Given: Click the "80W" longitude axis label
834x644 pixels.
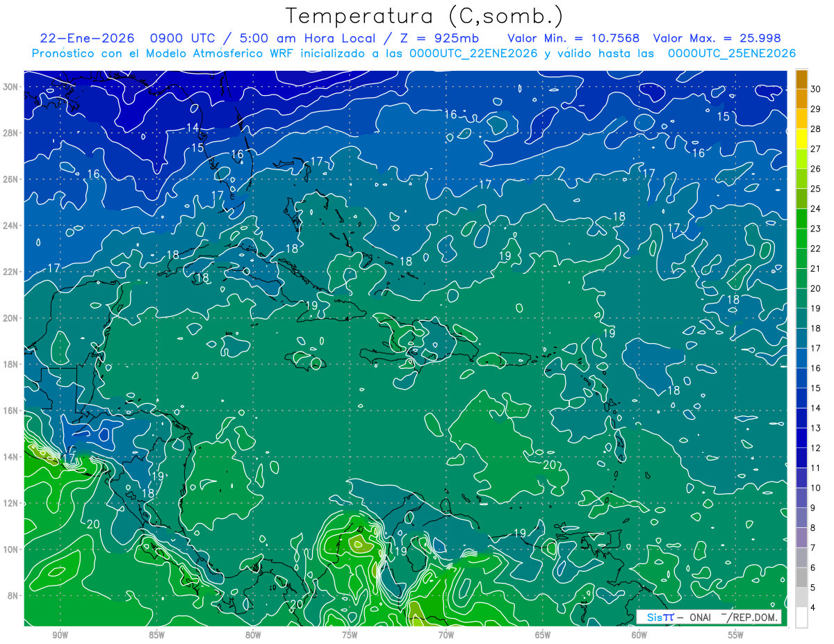Looking at the screenshot, I should [x=253, y=635].
